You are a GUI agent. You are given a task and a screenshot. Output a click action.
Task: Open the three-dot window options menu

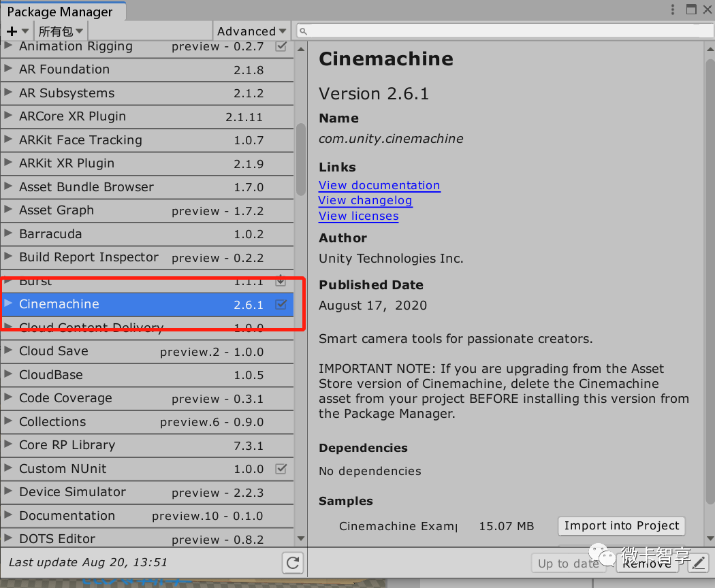pyautogui.click(x=673, y=9)
